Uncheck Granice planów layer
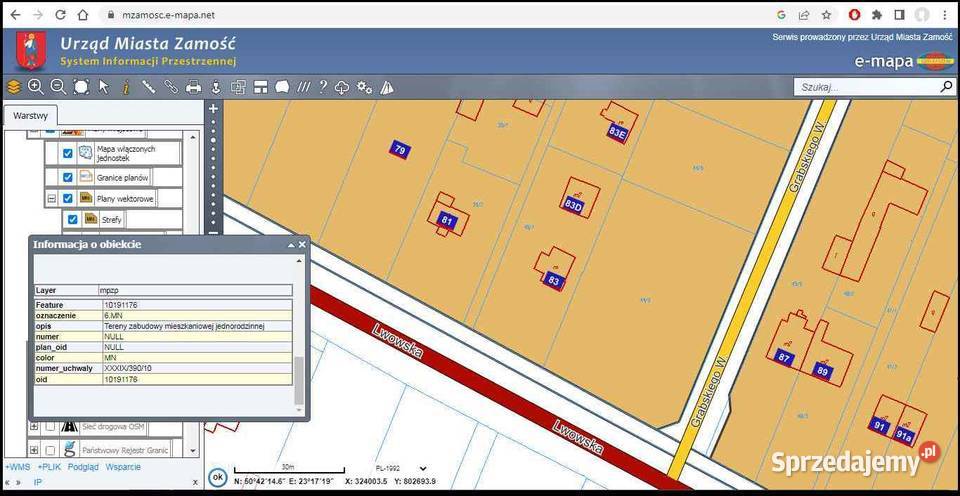 pyautogui.click(x=68, y=178)
